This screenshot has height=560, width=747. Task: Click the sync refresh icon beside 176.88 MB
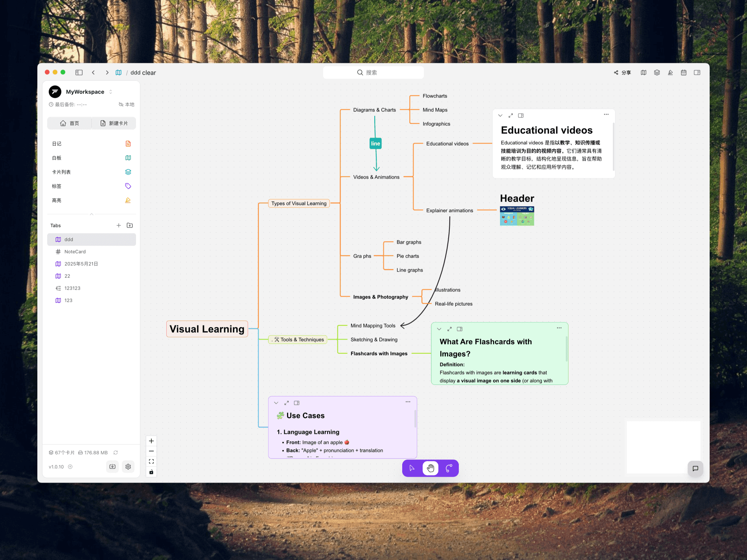pyautogui.click(x=116, y=452)
